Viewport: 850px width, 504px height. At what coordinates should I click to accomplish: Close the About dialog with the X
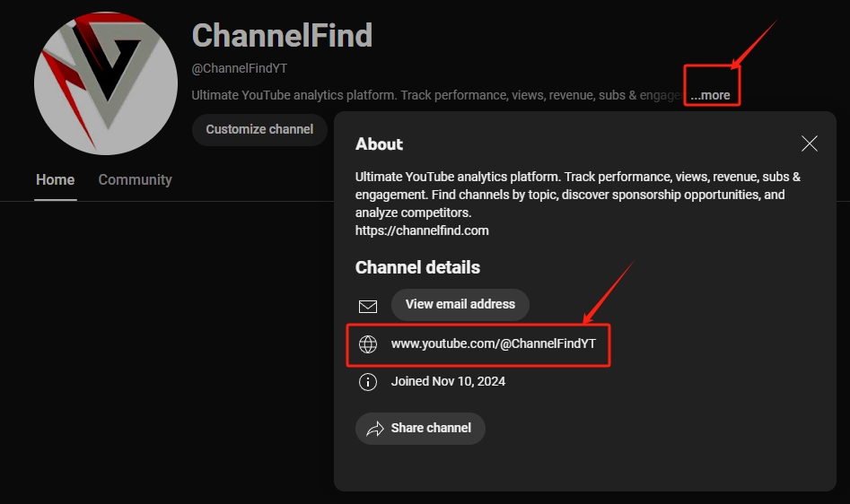click(x=810, y=143)
